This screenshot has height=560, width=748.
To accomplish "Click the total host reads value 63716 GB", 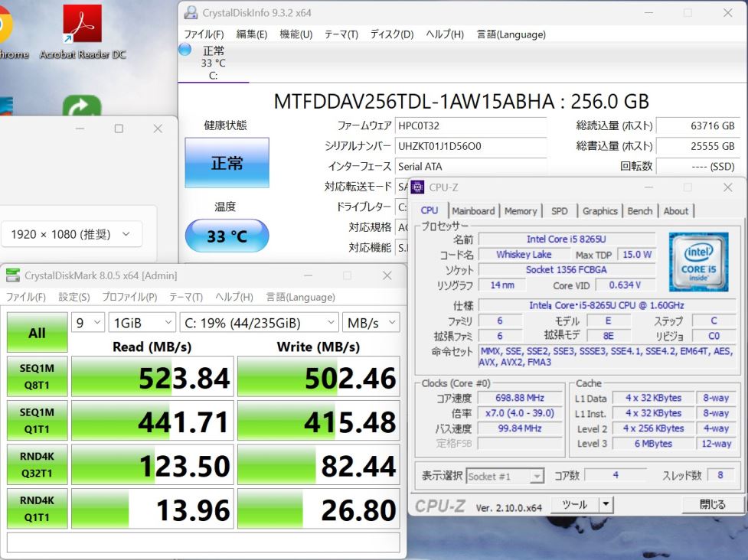I will 698,125.
